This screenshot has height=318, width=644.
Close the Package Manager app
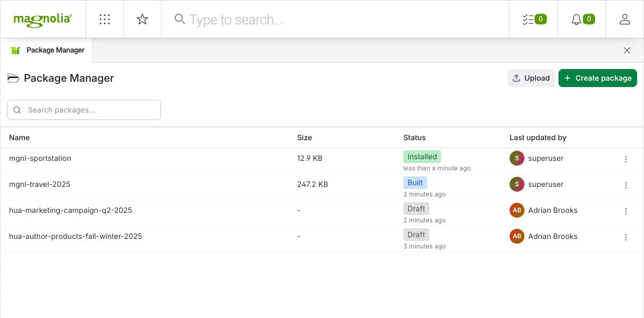click(x=627, y=50)
